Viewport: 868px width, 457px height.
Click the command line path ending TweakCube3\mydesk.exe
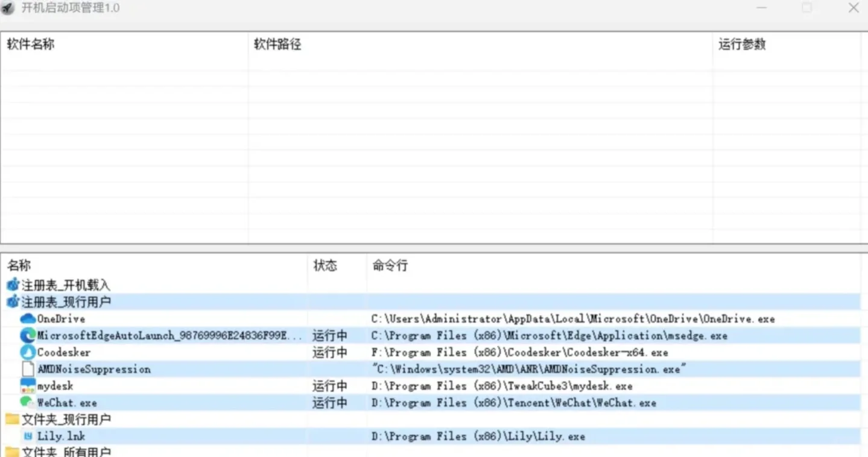click(x=502, y=386)
